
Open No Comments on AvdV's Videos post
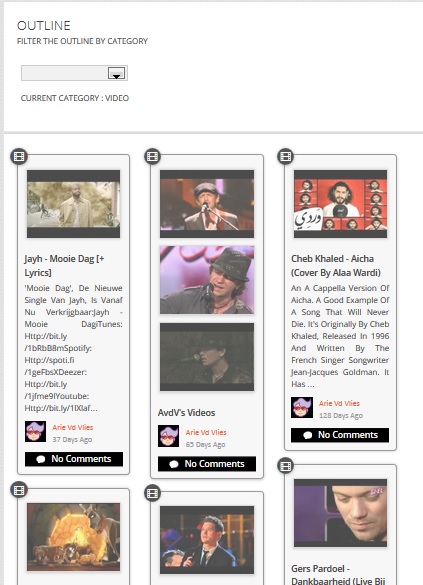click(x=207, y=464)
